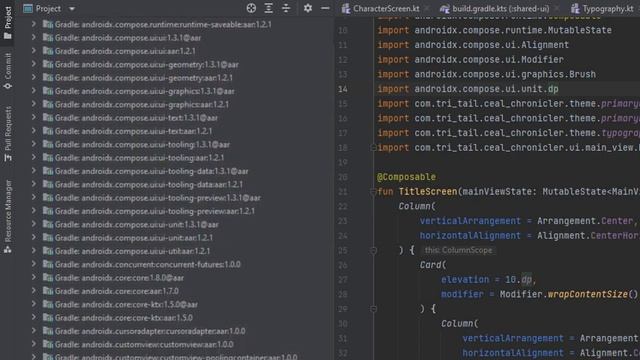Switch to build.gradle.kts (:shared-ui) tab

500,8
